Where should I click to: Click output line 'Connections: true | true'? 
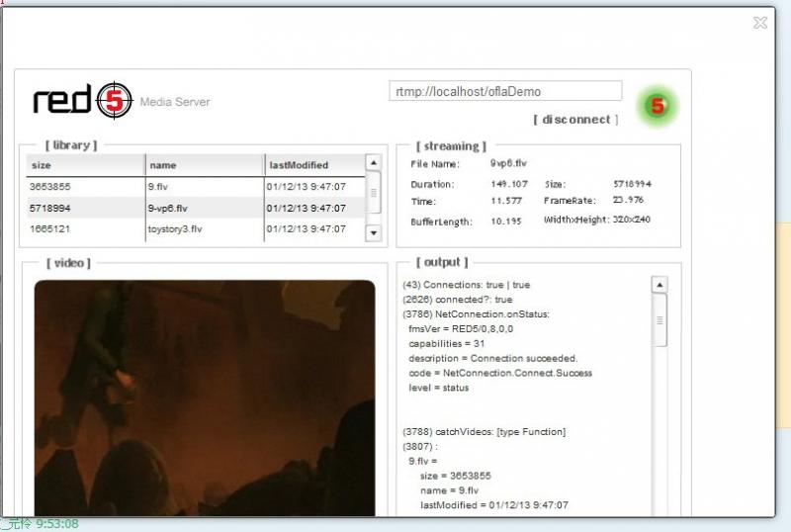tap(466, 285)
